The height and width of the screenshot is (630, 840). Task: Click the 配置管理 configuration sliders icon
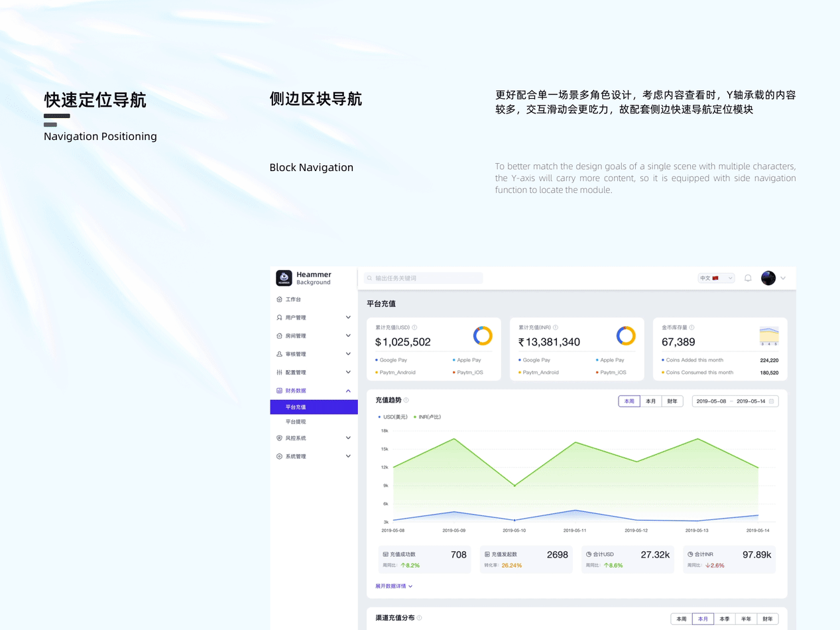279,372
